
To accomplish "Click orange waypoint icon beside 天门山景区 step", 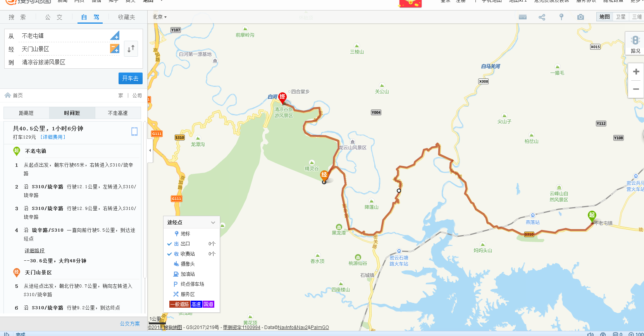I will [x=17, y=272].
